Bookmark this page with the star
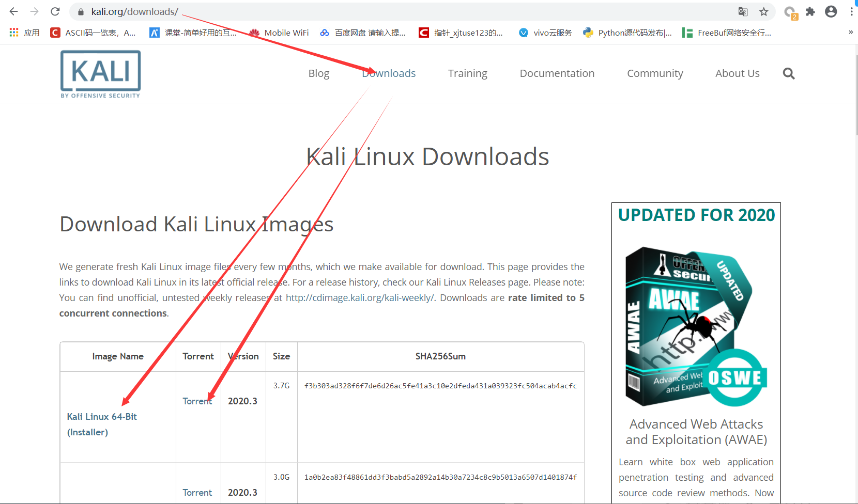This screenshot has height=504, width=858. [x=764, y=12]
